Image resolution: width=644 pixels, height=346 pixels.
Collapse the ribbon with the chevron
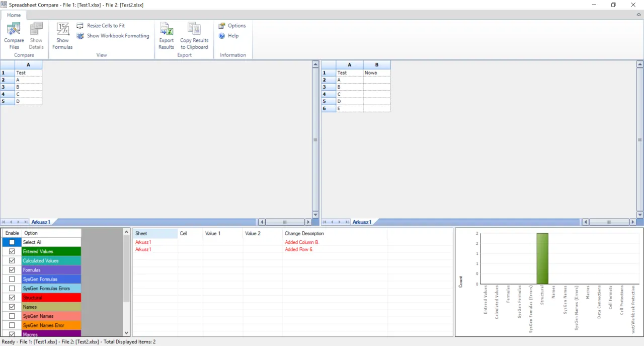[638, 15]
